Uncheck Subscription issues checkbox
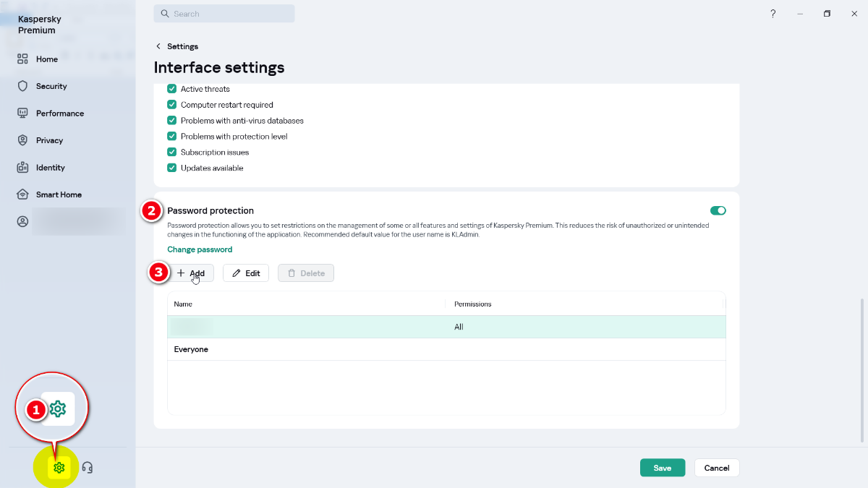 click(172, 153)
